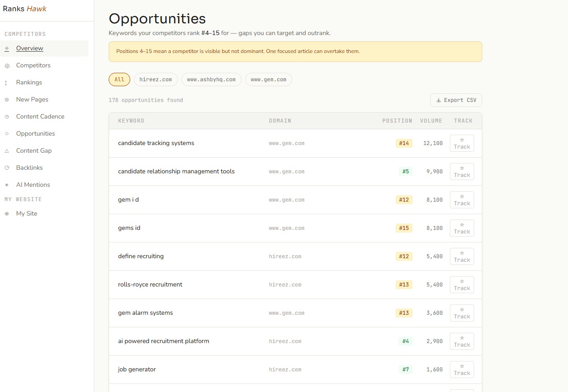Click the rolls-royce recruitment keyword text
568x392 pixels.
(x=150, y=285)
